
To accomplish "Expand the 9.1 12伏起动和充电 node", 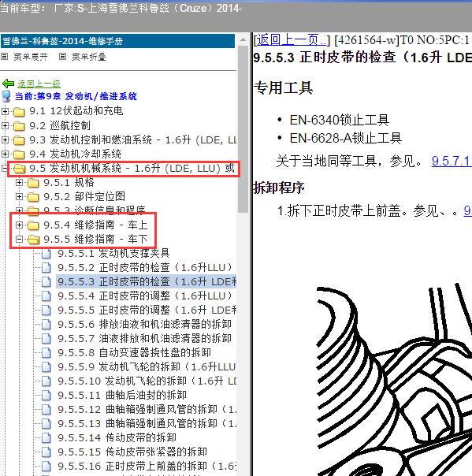I will pos(5,111).
